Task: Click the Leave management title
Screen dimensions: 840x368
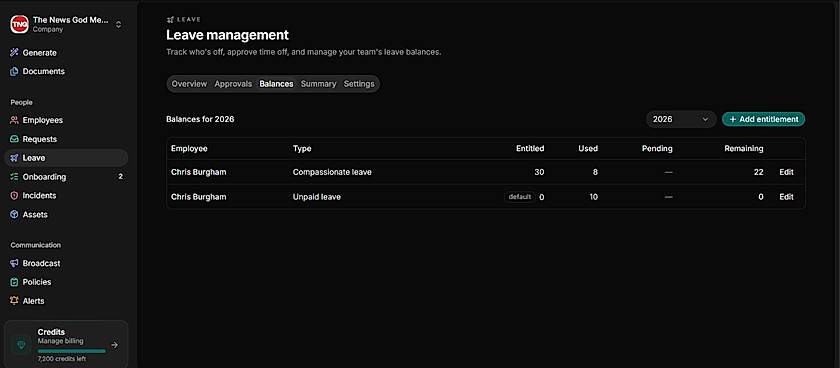Action: point(227,35)
